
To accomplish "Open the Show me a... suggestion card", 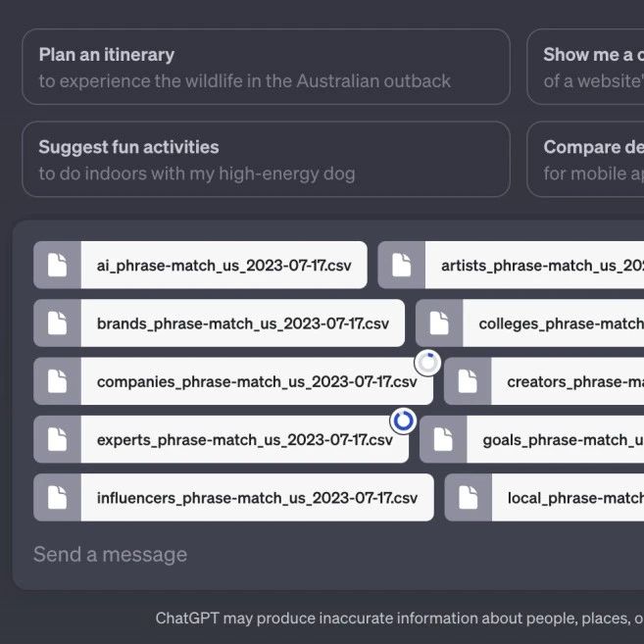I will (585, 67).
